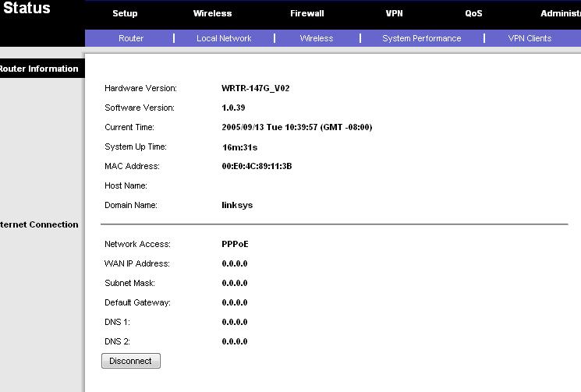
Task: Click the Subnet Mask label
Action: (129, 283)
